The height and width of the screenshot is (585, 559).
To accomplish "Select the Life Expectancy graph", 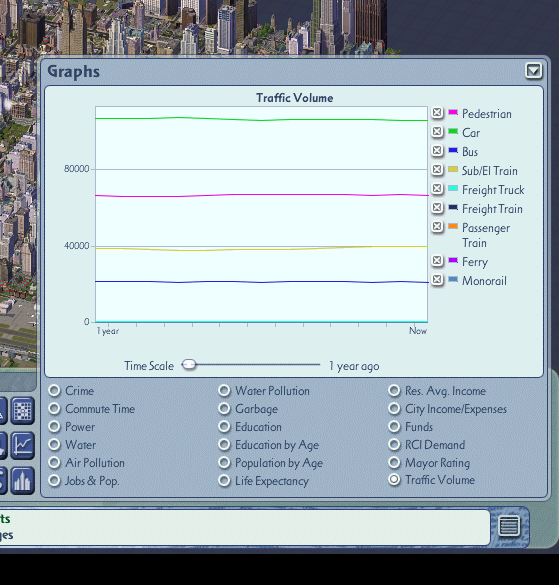I will click(224, 481).
